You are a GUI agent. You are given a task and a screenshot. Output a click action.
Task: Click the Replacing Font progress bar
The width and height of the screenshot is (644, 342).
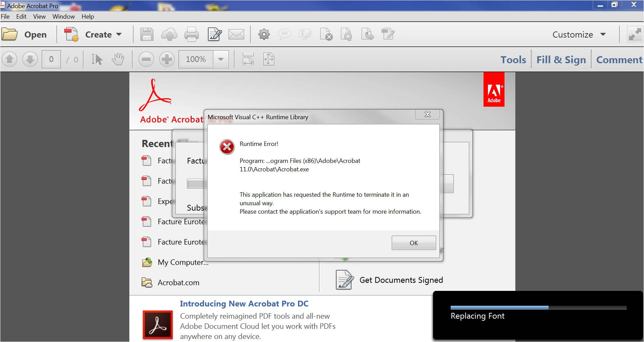pyautogui.click(x=538, y=308)
